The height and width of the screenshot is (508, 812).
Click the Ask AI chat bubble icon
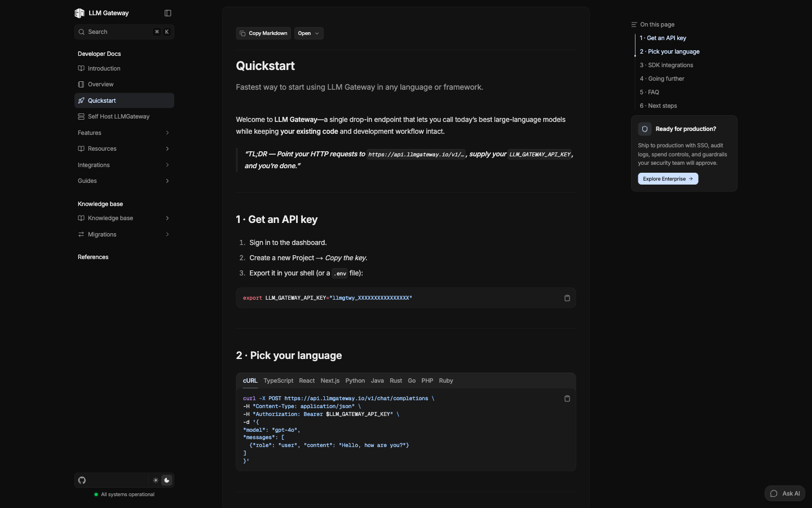tap(774, 493)
